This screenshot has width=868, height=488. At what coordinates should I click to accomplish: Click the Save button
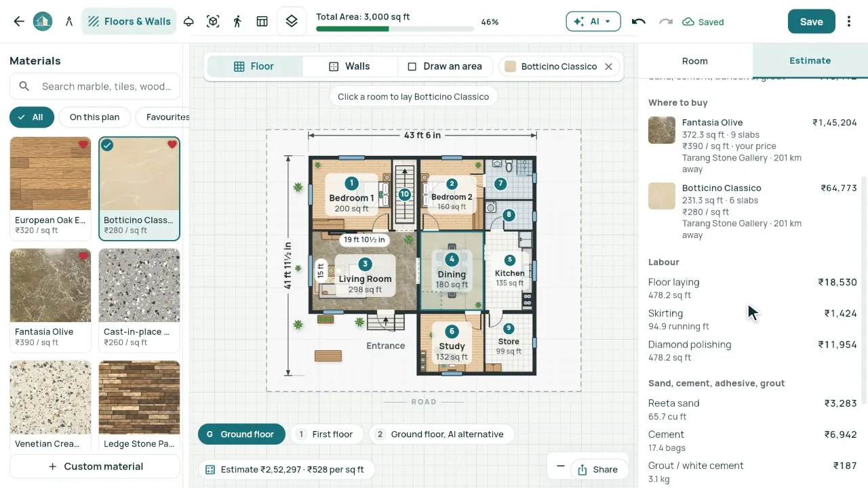[812, 22]
